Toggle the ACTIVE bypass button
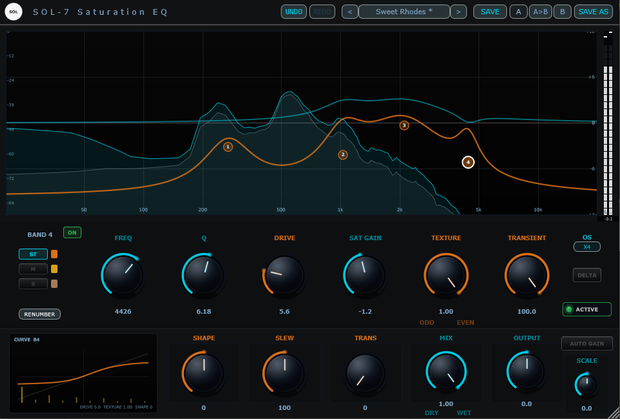620x419 pixels. (587, 309)
